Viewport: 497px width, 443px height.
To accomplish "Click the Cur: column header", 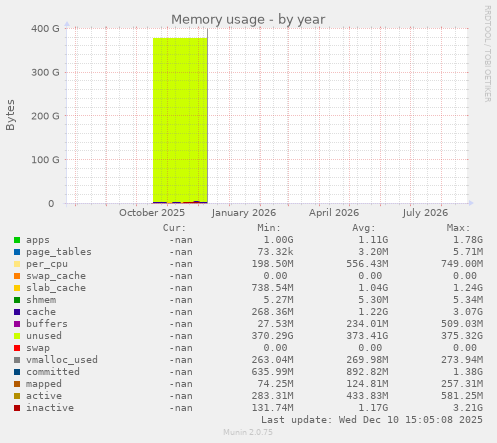I will 174,228.
